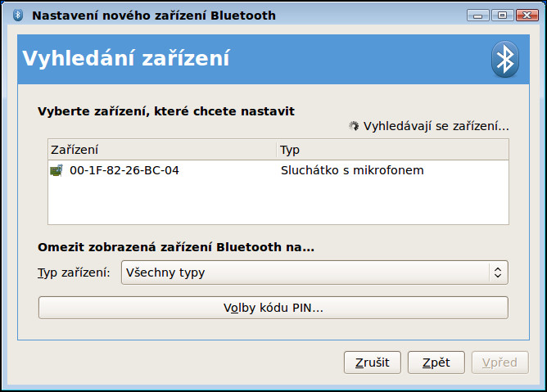Click the 'Typ zařízení:' label
The height and width of the screenshot is (392, 547).
click(74, 273)
